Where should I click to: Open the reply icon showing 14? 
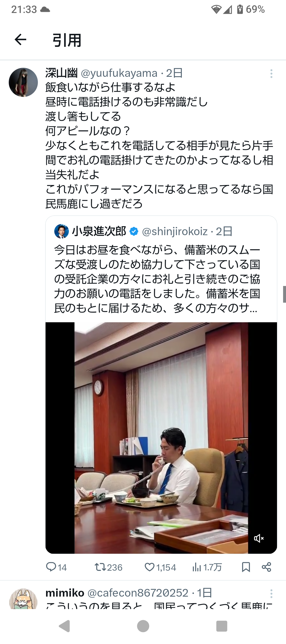(x=56, y=567)
